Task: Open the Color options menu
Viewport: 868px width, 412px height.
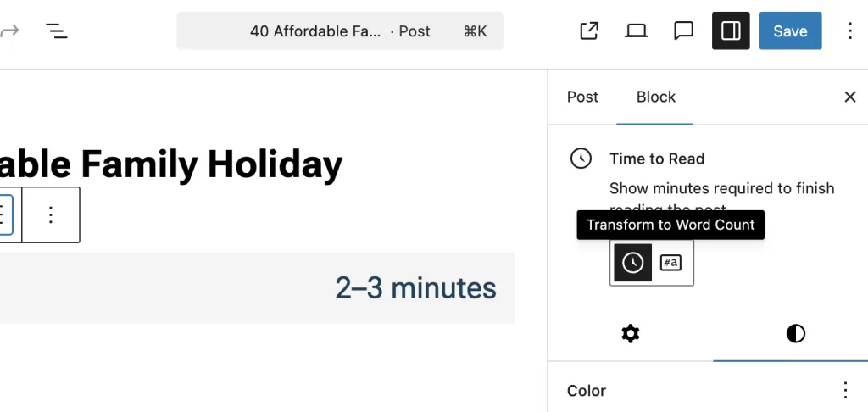Action: tap(844, 390)
